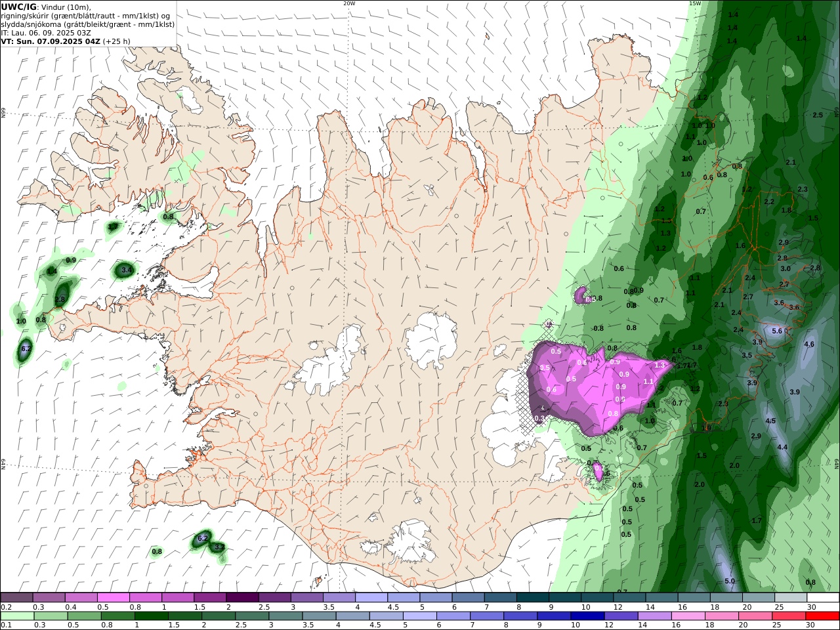840x630 pixels.
Task: Click the '15W' longitude label
Action: point(695,3)
